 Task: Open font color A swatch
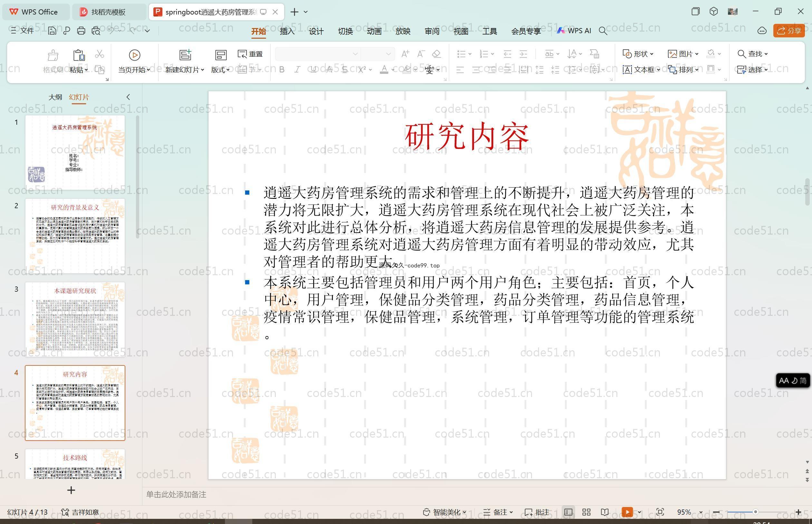(384, 70)
